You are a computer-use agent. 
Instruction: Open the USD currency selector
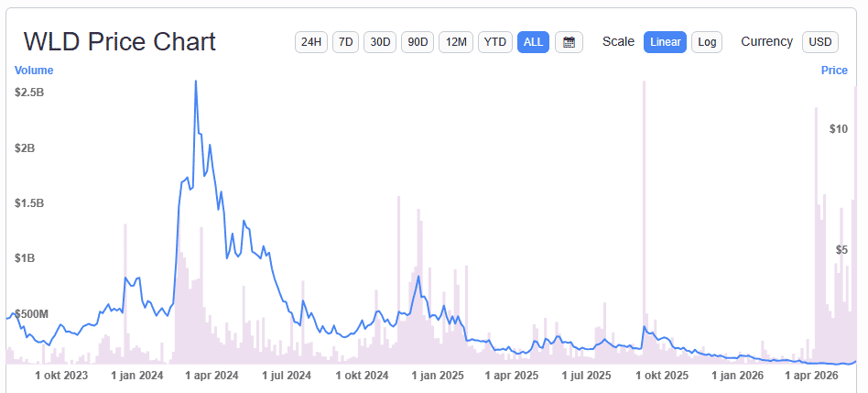(x=820, y=42)
